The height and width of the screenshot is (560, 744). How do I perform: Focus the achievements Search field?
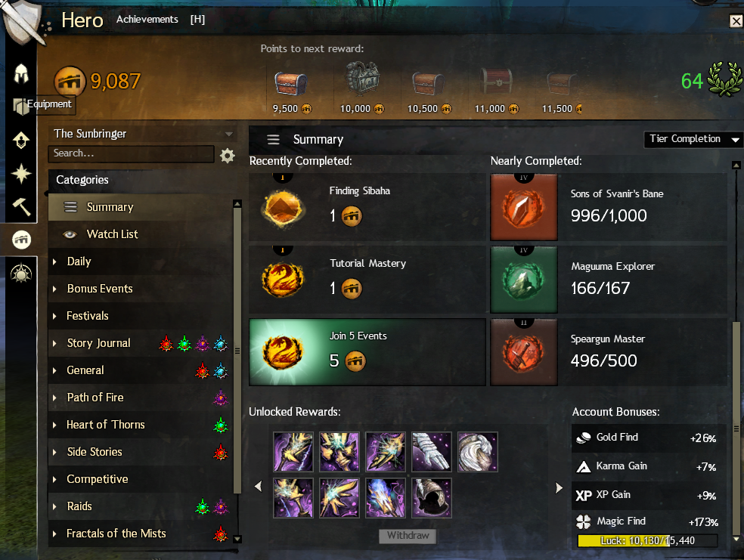[x=131, y=153]
